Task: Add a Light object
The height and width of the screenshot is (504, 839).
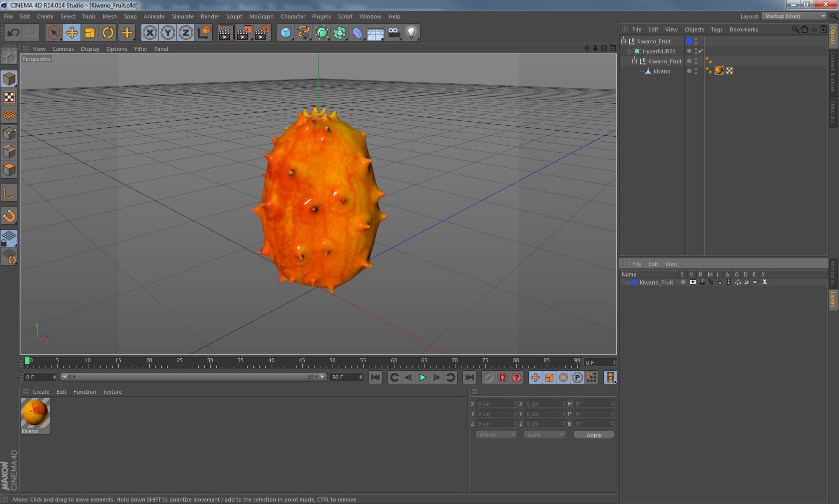Action: click(412, 33)
